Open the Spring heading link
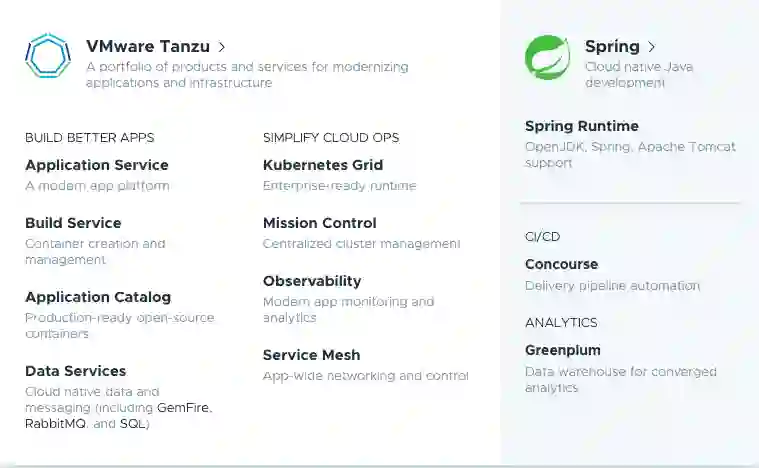Viewport: 759px width, 468px height. point(612,46)
